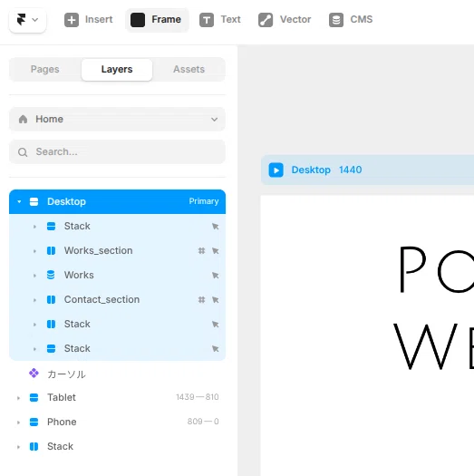Click the cursor icon on Contact_section row
The image size is (474, 476).
216,300
